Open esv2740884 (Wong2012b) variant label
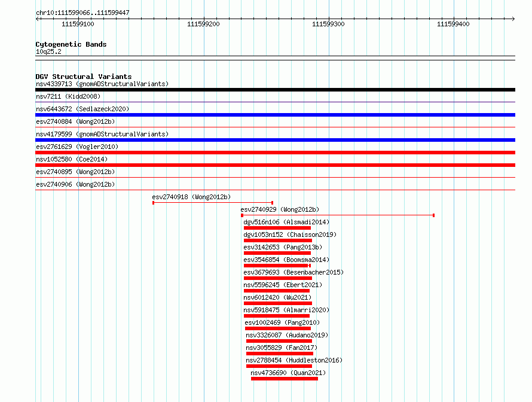532x402 pixels. point(75,121)
